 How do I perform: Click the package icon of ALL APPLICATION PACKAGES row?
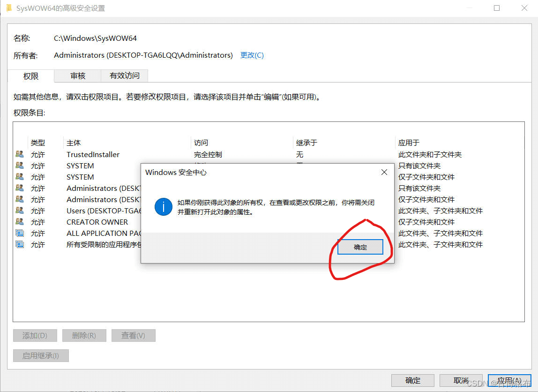point(20,233)
